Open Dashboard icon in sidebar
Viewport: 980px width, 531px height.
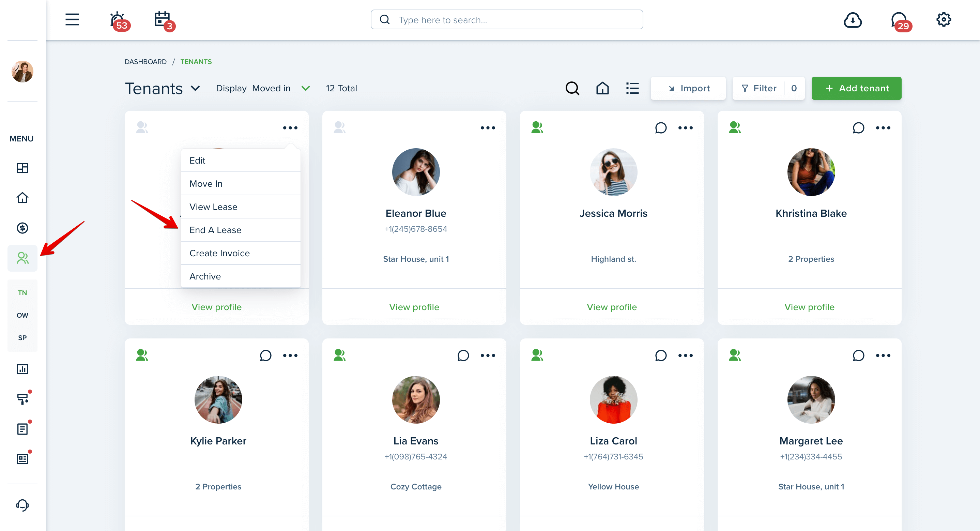pyautogui.click(x=22, y=168)
